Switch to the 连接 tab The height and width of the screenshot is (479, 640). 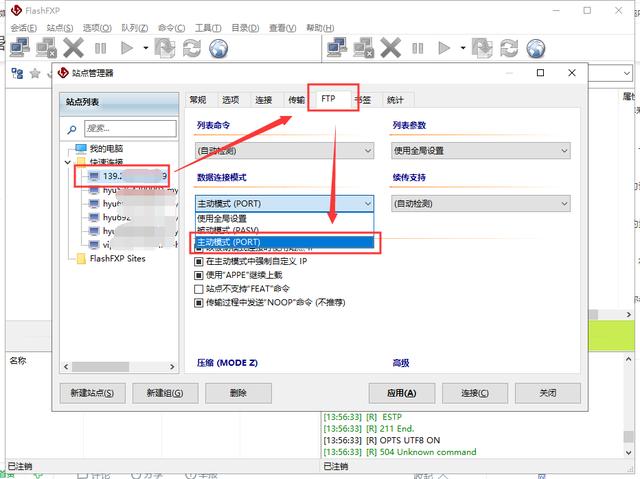click(264, 100)
